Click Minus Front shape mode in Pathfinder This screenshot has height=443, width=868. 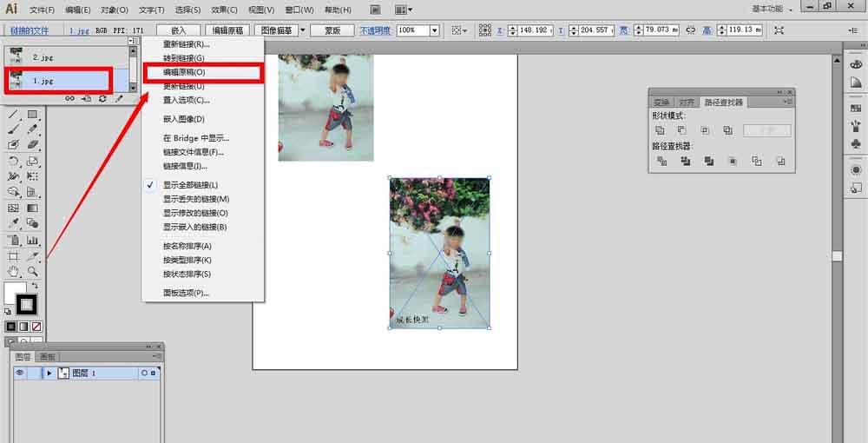tap(682, 130)
